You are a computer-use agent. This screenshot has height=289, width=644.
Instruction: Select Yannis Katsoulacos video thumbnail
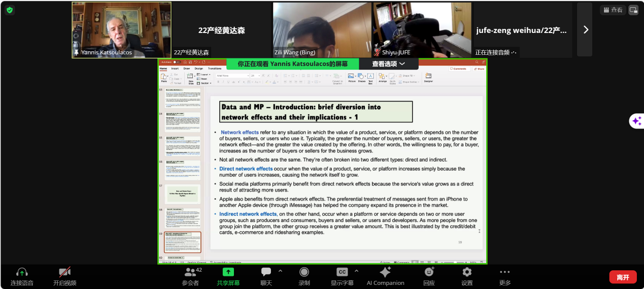point(122,29)
